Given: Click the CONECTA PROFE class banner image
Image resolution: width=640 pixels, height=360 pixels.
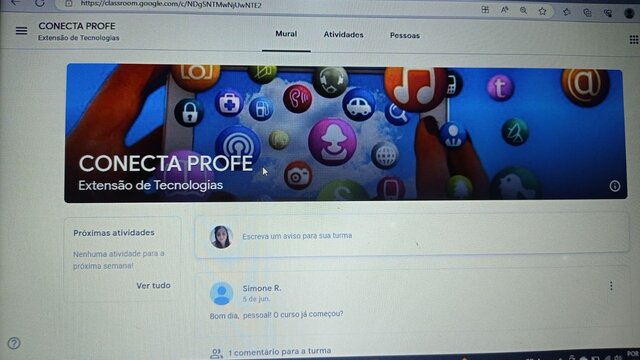Looking at the screenshot, I should pyautogui.click(x=345, y=133).
